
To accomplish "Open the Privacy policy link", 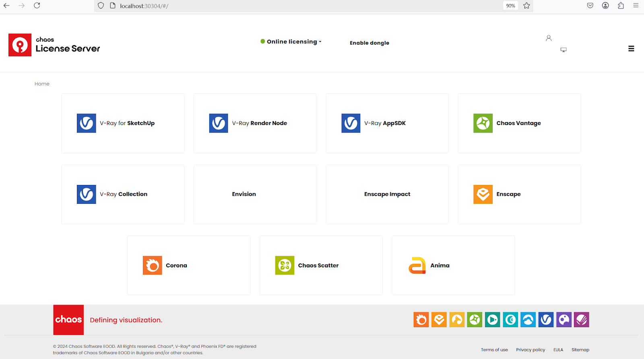I will tap(530, 350).
